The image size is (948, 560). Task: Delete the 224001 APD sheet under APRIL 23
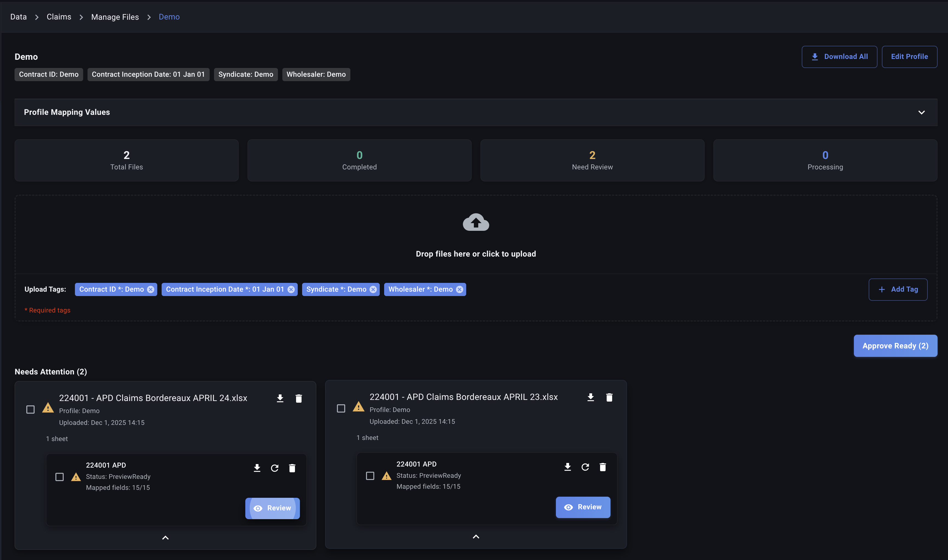(x=603, y=467)
